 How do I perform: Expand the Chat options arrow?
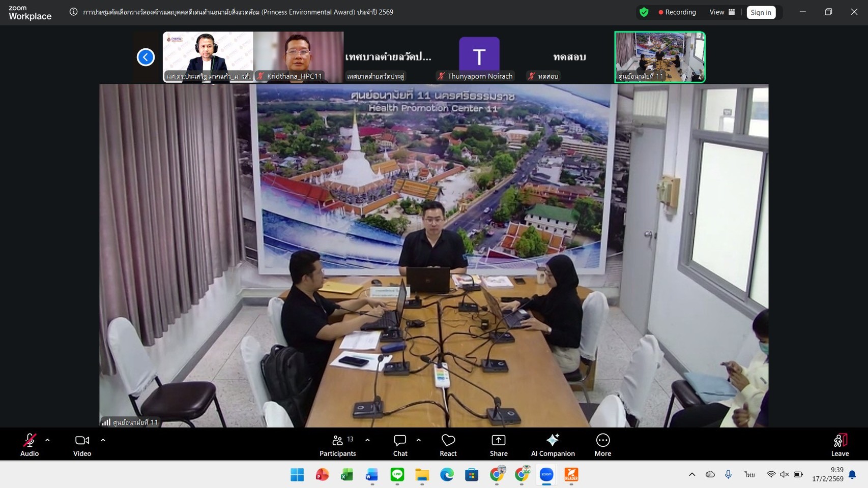(x=418, y=440)
